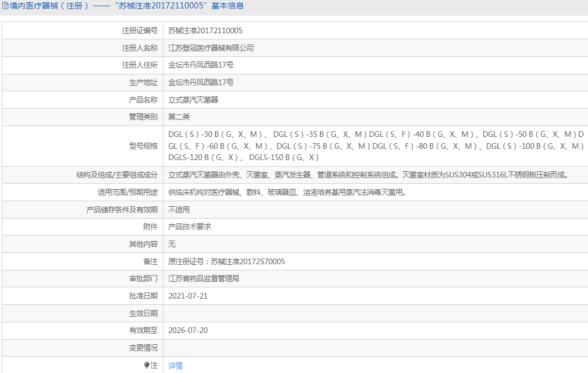
Task: Click the 生产地址 row label
Action: click(143, 82)
